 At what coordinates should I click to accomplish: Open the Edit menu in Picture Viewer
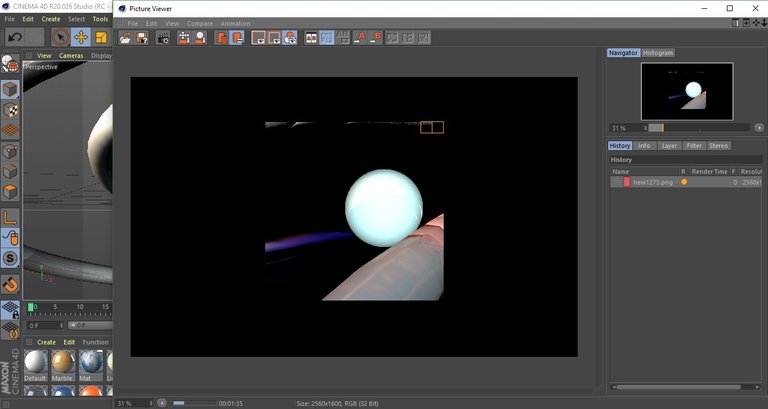point(151,24)
